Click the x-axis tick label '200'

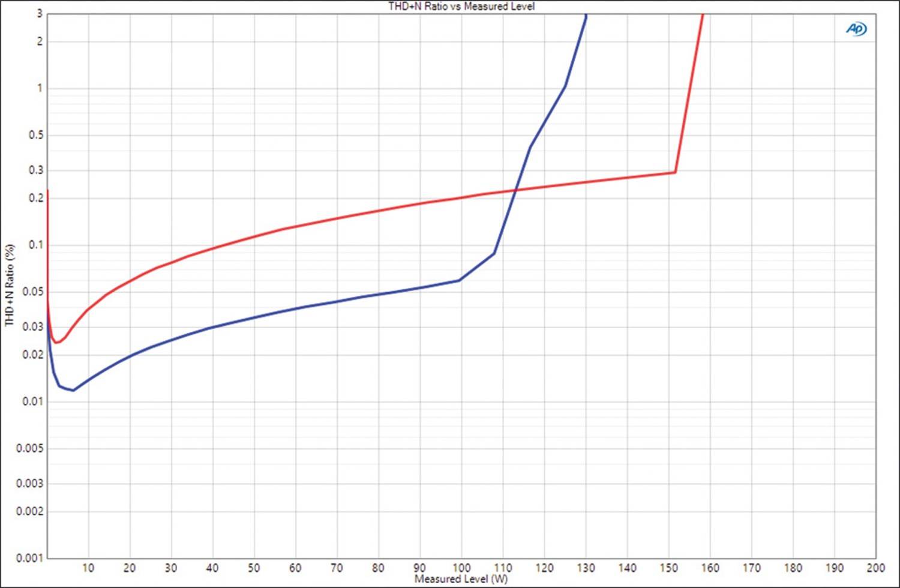(875, 568)
